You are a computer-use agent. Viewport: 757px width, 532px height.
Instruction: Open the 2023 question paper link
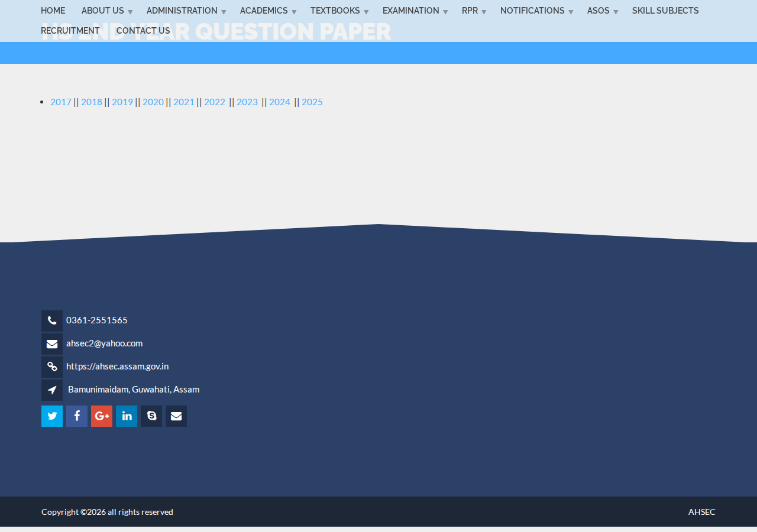pos(247,102)
